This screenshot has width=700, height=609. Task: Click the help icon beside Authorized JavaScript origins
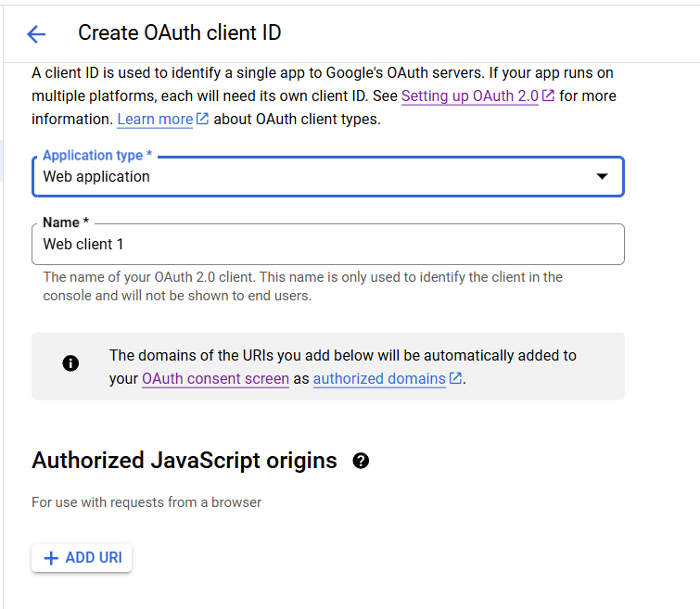[361, 461]
